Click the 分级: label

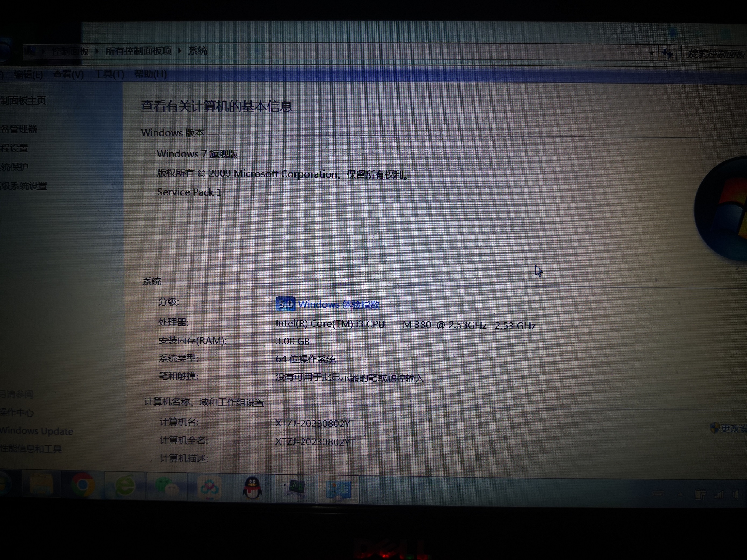(x=169, y=301)
